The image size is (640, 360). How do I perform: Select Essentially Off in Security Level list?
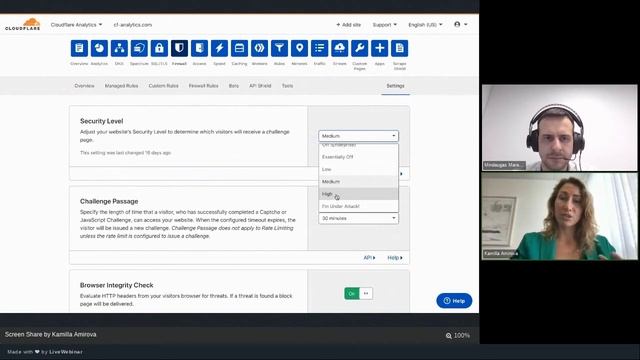[358, 157]
